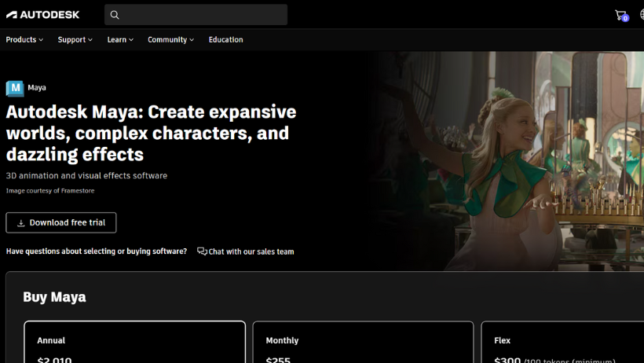Go to the Education page
The image size is (644, 363).
[x=226, y=39]
